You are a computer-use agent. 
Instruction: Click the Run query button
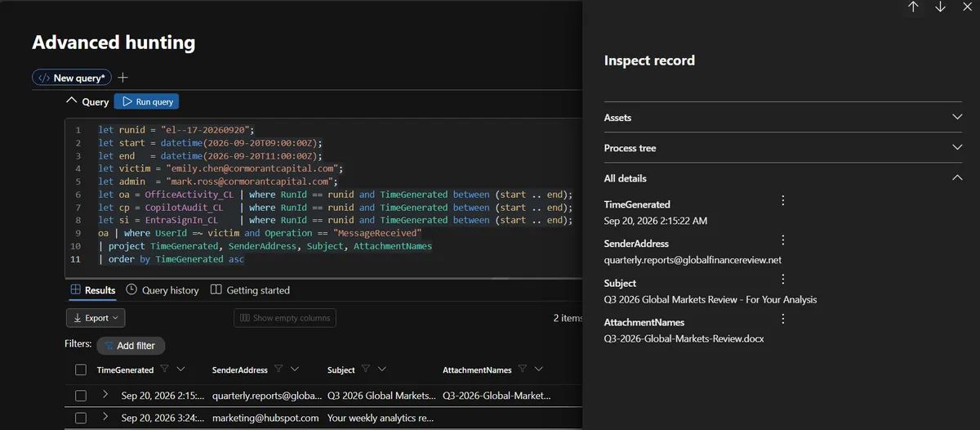(146, 101)
